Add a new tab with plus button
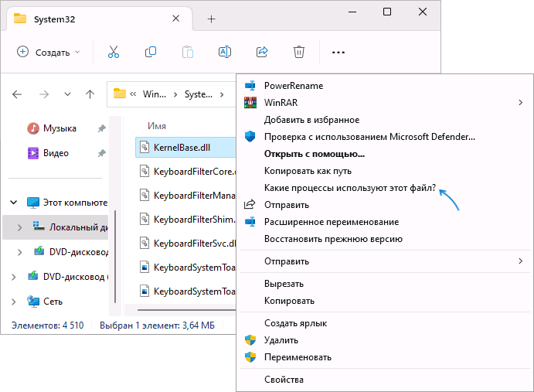The width and height of the screenshot is (534, 392). [211, 19]
